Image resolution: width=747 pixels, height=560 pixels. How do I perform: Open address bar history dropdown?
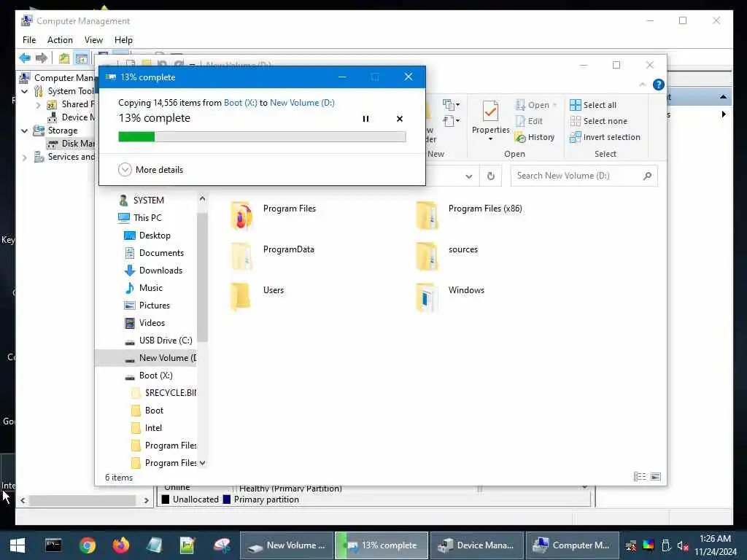click(469, 176)
